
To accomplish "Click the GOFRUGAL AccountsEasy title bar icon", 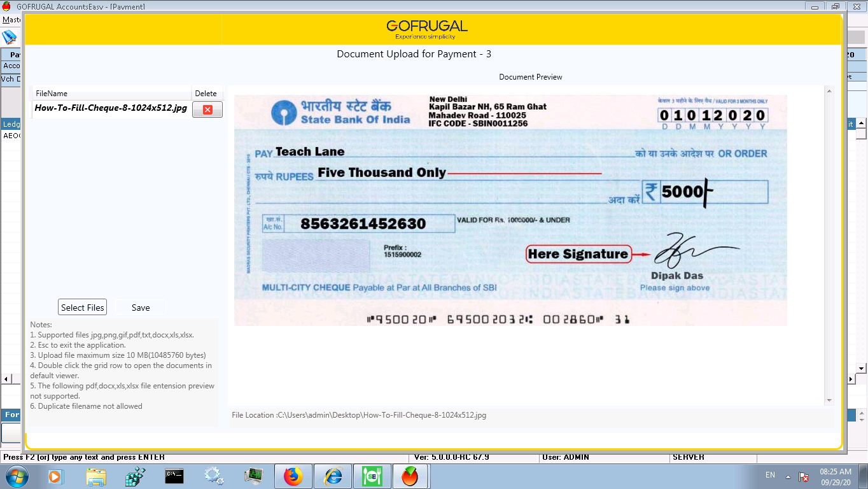I will click(x=7, y=6).
